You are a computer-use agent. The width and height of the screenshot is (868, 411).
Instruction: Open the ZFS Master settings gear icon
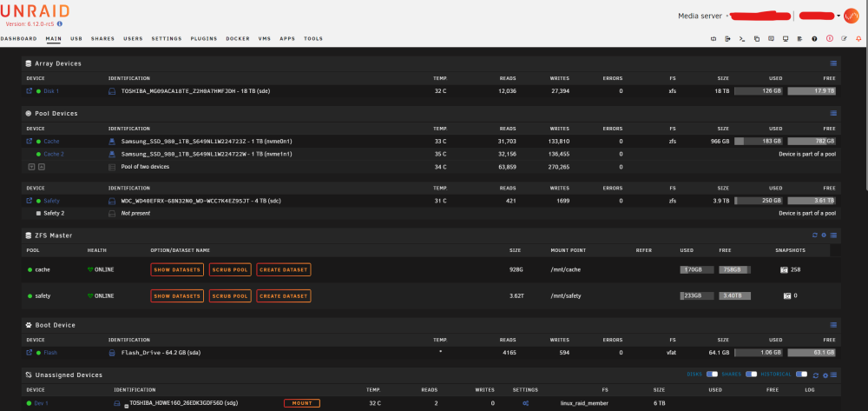824,235
